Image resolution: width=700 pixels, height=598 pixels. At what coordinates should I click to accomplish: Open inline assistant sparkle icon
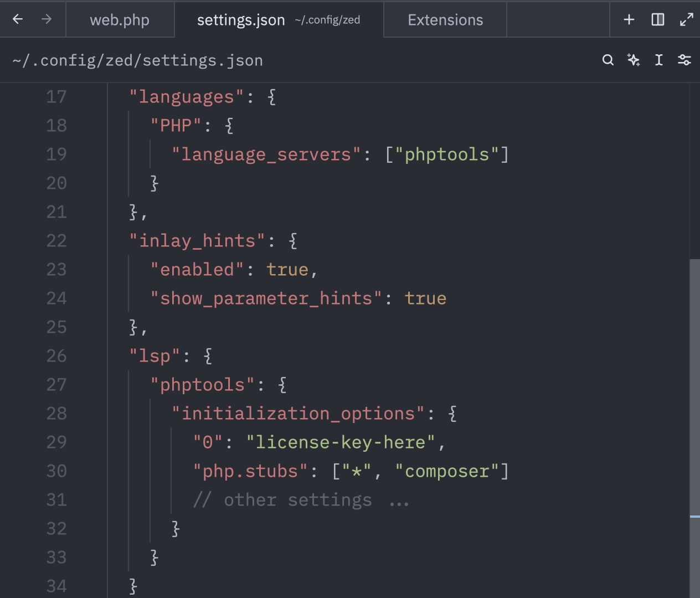click(634, 60)
